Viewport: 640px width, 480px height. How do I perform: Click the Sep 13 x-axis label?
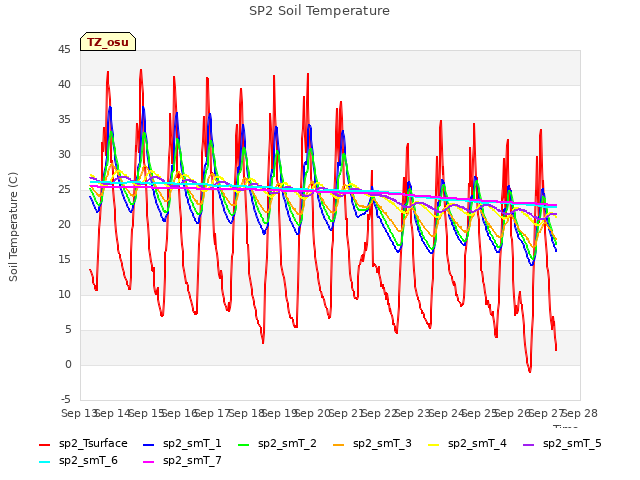pos(79,414)
